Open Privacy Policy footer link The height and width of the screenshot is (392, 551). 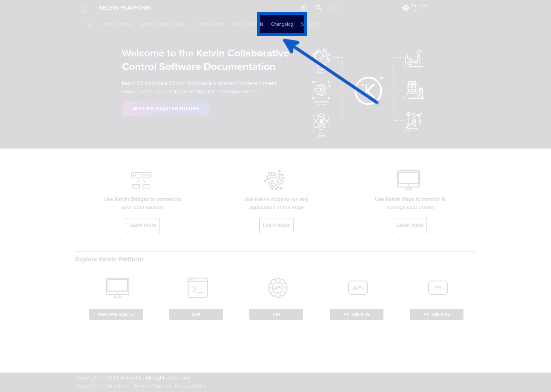point(191,386)
